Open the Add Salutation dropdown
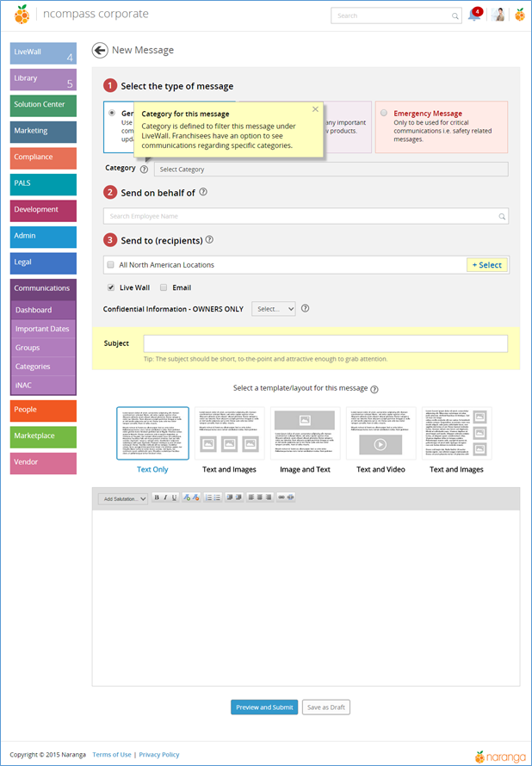Screen dimensions: 532x766 click(123, 499)
